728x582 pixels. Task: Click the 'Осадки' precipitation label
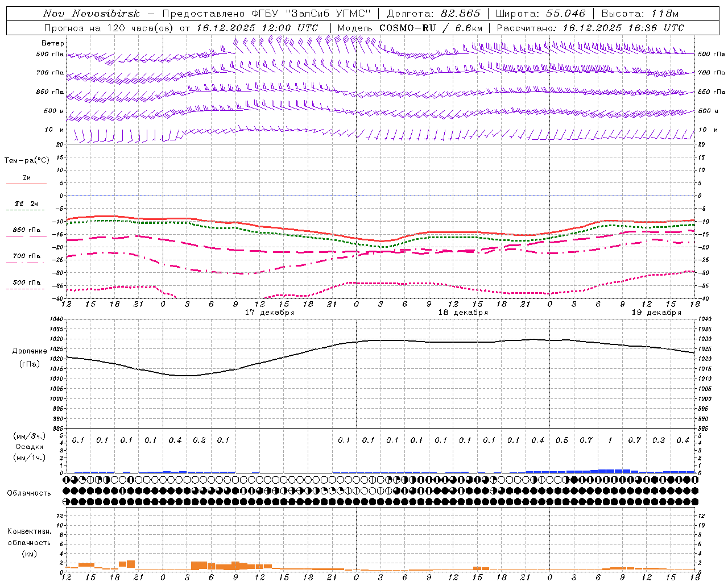click(29, 447)
